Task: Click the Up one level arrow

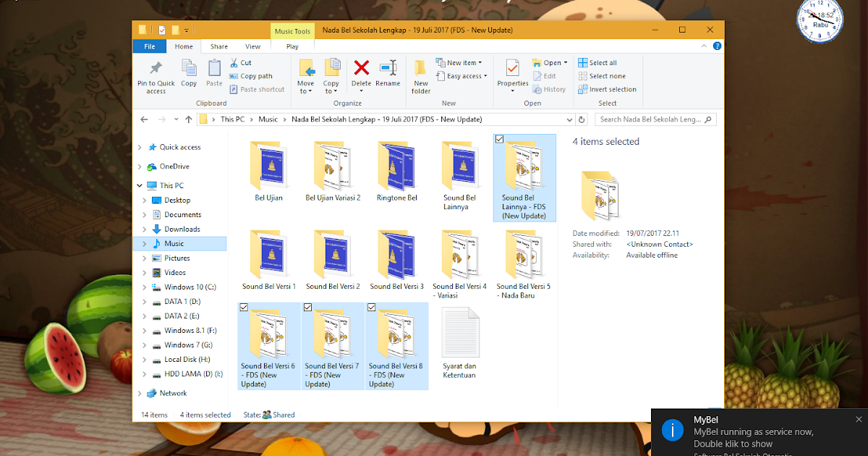Action: pyautogui.click(x=188, y=119)
